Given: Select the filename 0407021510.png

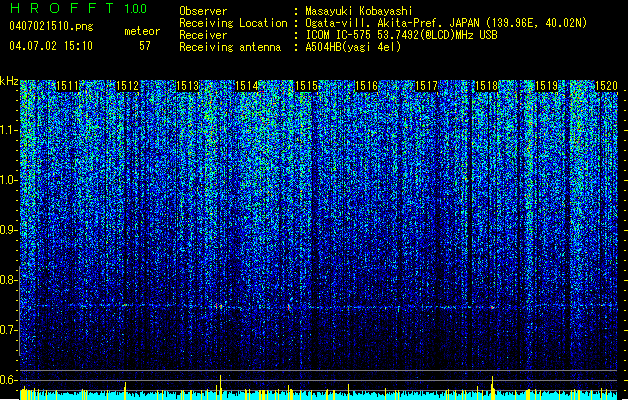Looking at the screenshot, I should [51, 26].
